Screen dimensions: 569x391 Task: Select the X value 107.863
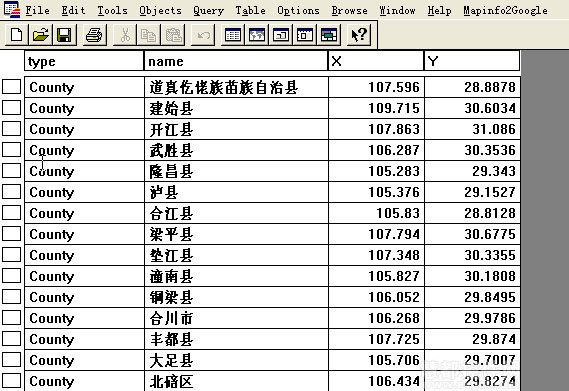tap(377, 129)
